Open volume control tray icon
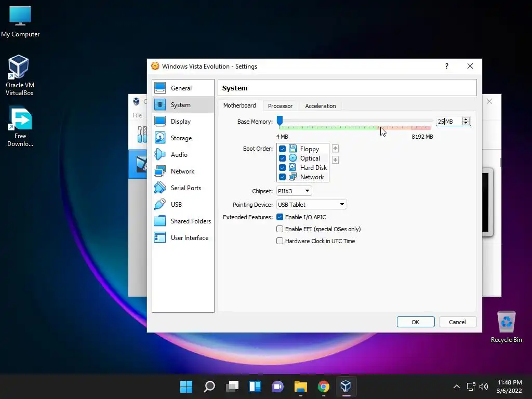Screen dimensions: 532x399 click(x=484, y=387)
